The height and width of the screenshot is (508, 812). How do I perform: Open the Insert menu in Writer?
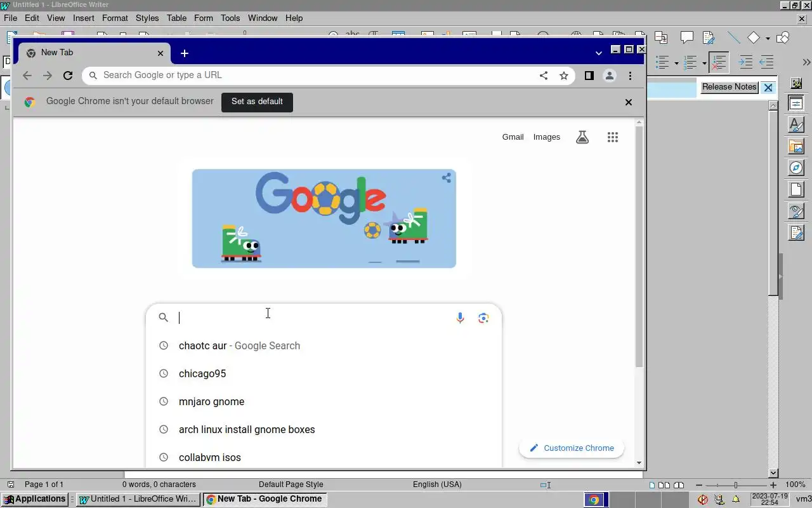click(83, 18)
